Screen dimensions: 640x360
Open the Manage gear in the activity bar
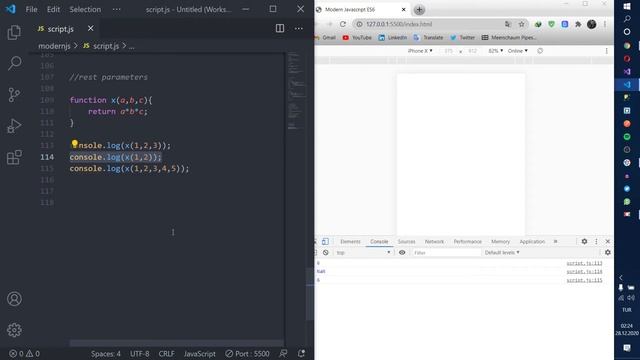pyautogui.click(x=14, y=330)
